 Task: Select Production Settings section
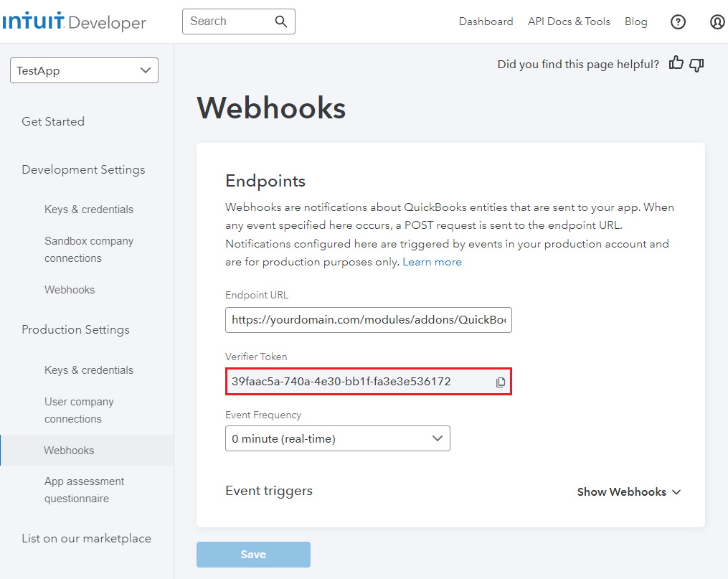(x=75, y=329)
